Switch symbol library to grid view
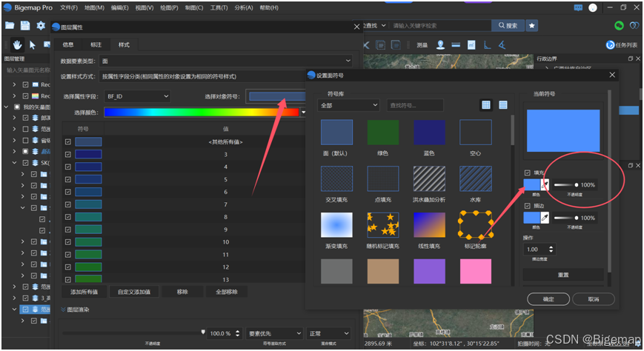Image resolution: width=644 pixels, height=351 pixels. click(486, 105)
